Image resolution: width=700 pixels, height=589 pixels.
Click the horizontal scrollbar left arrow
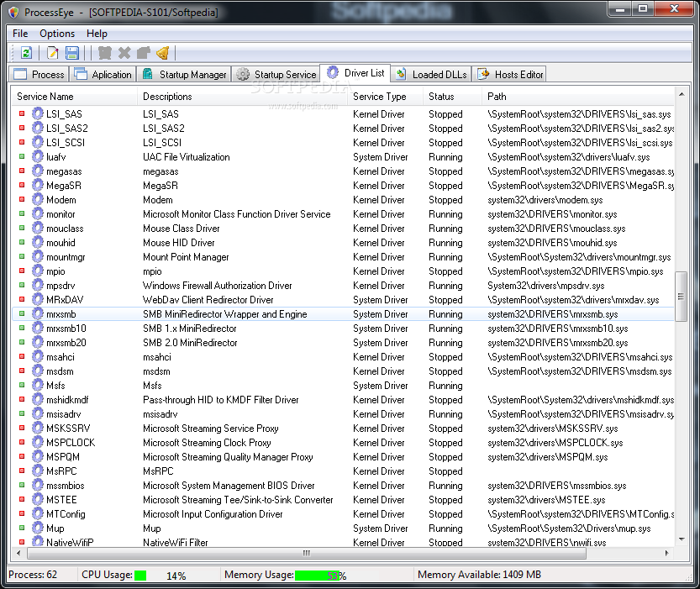(x=18, y=554)
